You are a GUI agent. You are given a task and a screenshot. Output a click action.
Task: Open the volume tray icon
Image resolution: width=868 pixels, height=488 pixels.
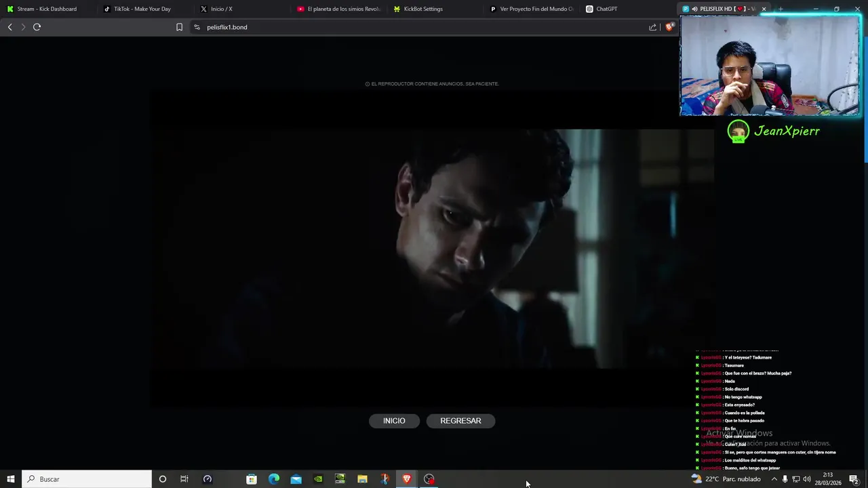pos(807,479)
